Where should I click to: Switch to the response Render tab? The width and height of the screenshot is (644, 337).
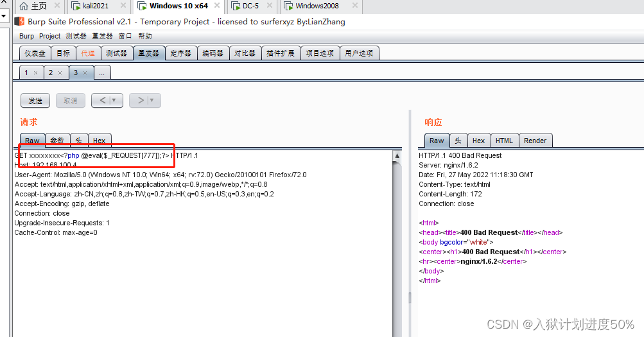coord(535,141)
